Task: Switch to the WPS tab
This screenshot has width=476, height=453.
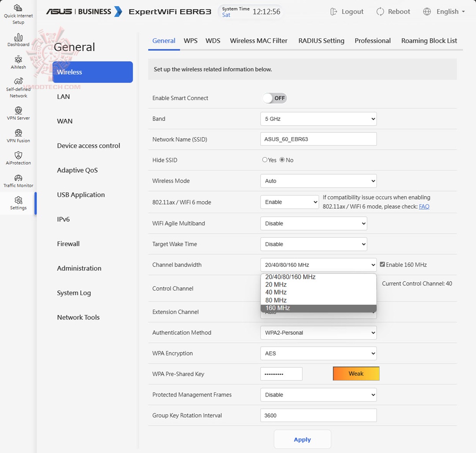Action: 190,41
